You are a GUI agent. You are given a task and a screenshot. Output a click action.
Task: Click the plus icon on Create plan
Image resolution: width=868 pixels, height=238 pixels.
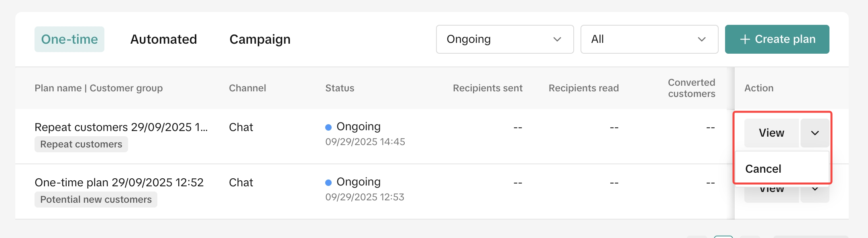(x=745, y=39)
